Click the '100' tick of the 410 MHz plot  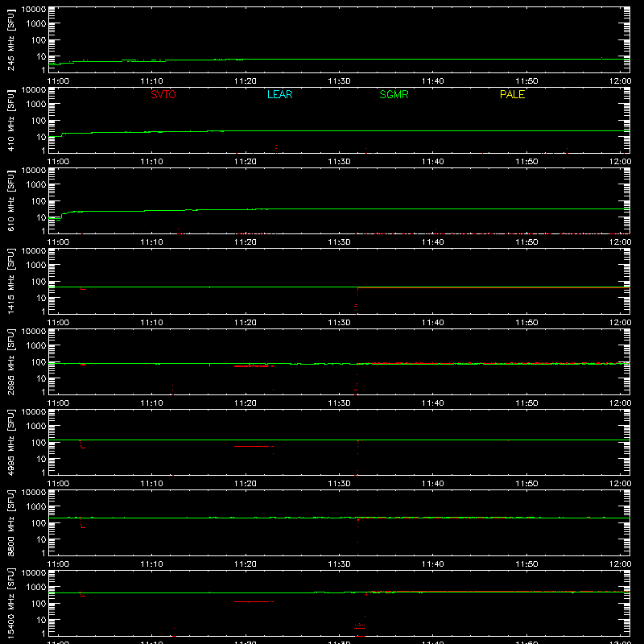39,121
